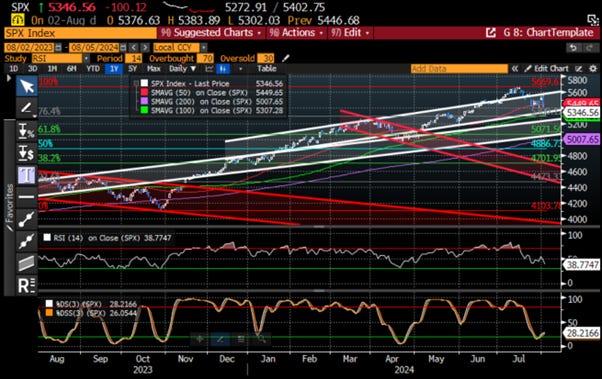Click the Edit Chart button
Viewport: 602px width, 379px height.
[547, 69]
